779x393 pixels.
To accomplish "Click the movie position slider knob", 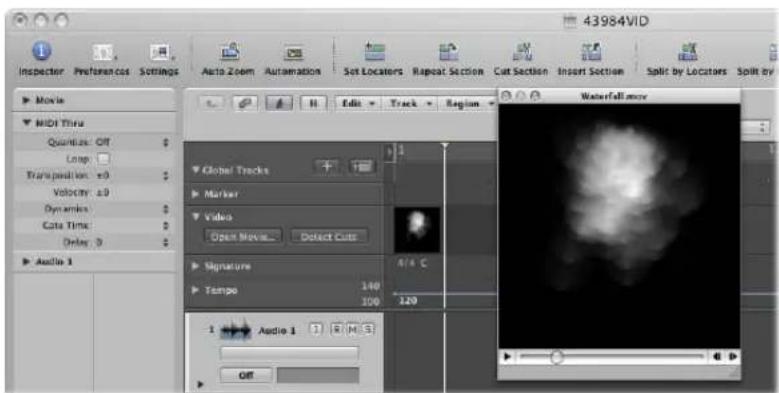I will [557, 356].
